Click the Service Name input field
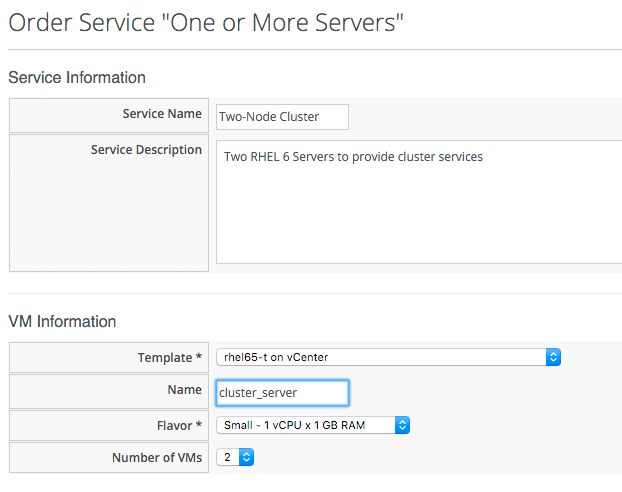The height and width of the screenshot is (492, 622). click(282, 117)
